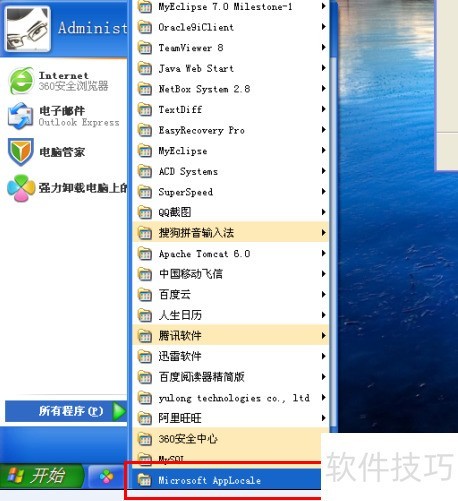Viewport: 458px width, 501px height.
Task: Open TeamViewer 8 program group
Action: (x=231, y=48)
